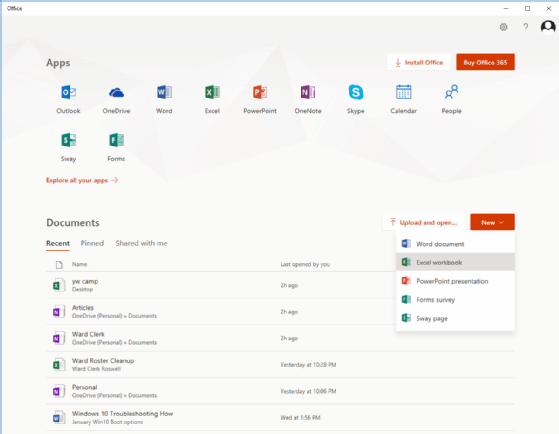
Task: Select Word document in the New menu
Action: pyautogui.click(x=455, y=244)
